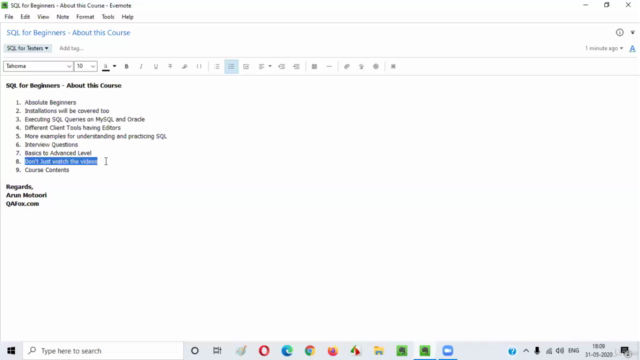Screen dimensions: 640x360
Task: Click the Installations will be covered too line
Action: (x=67, y=111)
